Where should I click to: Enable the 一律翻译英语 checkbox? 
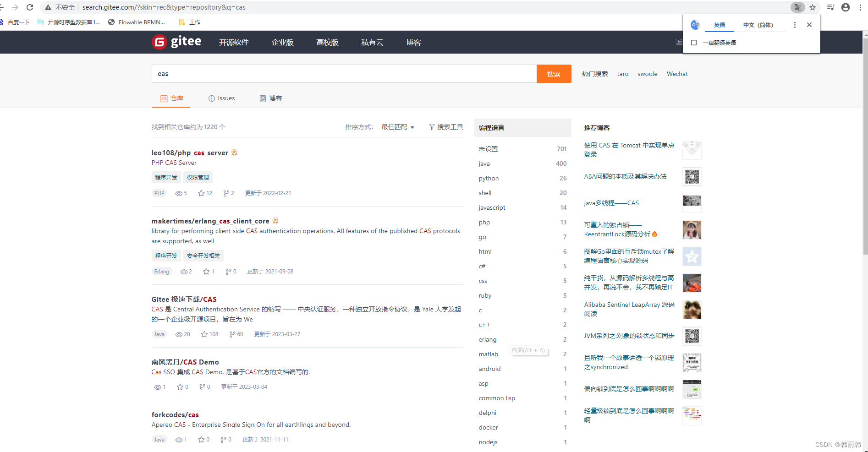[694, 42]
